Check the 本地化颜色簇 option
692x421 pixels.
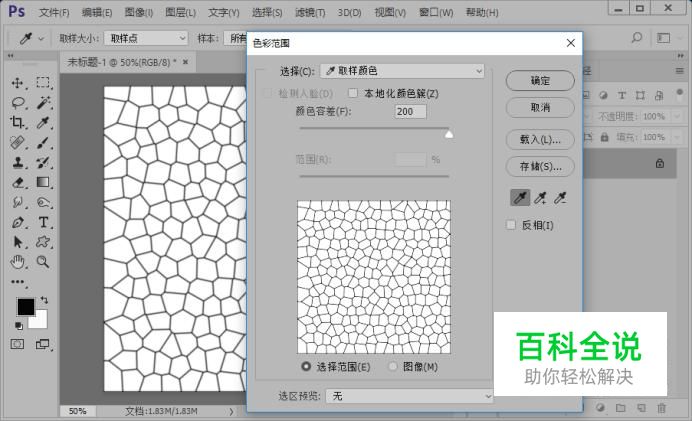point(353,93)
